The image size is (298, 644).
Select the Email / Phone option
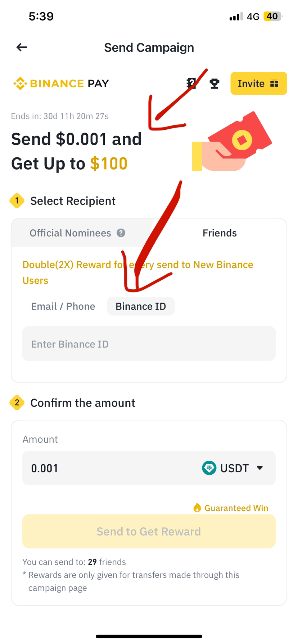(63, 306)
